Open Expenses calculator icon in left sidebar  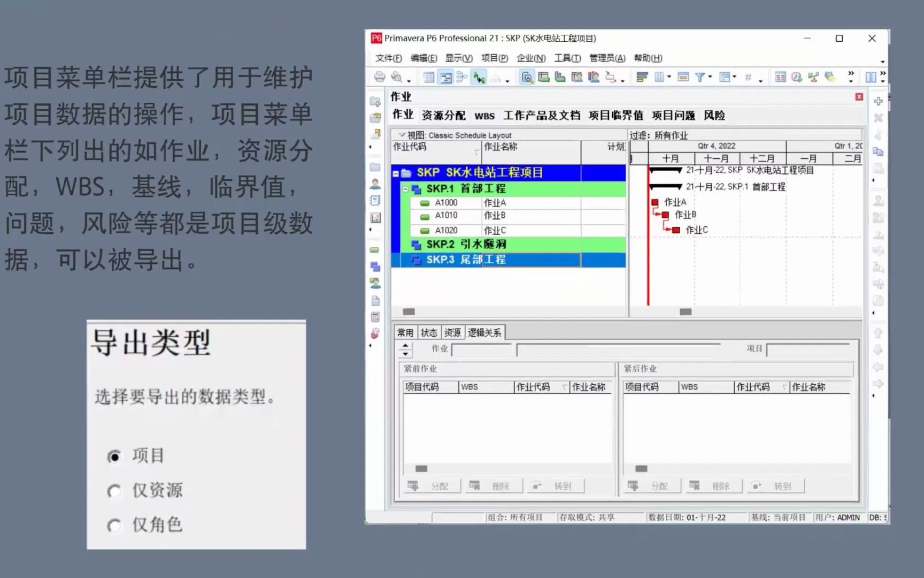click(375, 317)
